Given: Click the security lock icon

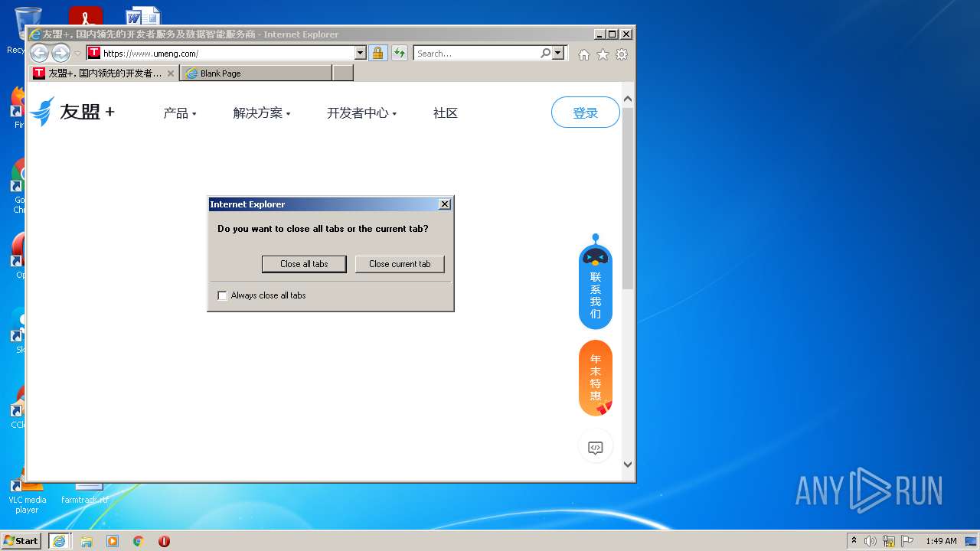Looking at the screenshot, I should 377,53.
